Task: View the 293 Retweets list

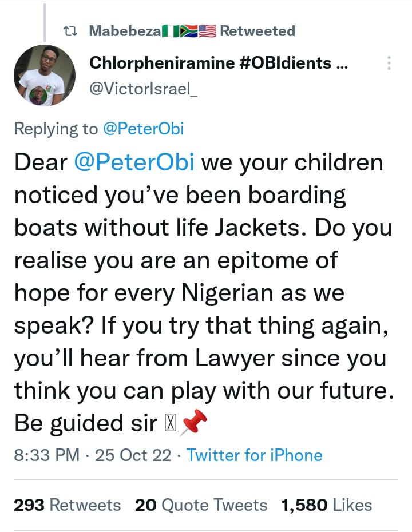Action: (67, 505)
